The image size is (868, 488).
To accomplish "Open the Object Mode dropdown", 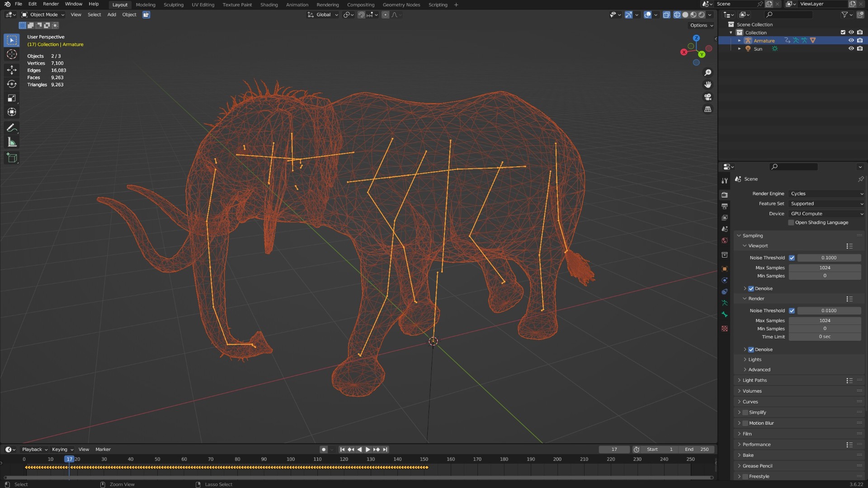I will (x=43, y=15).
